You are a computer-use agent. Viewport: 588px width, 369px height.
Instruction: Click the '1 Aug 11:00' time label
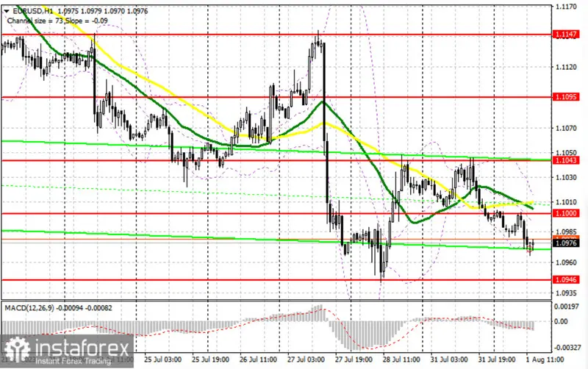(545, 359)
